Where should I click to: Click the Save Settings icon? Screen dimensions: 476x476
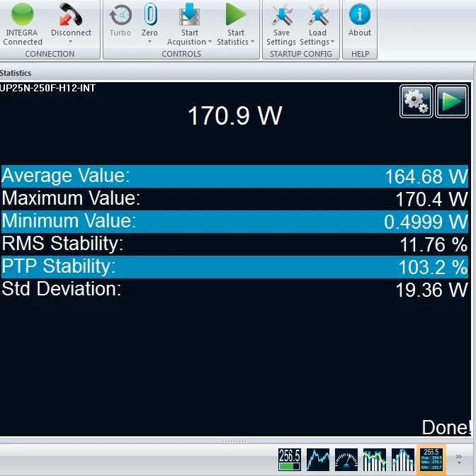[x=281, y=16]
